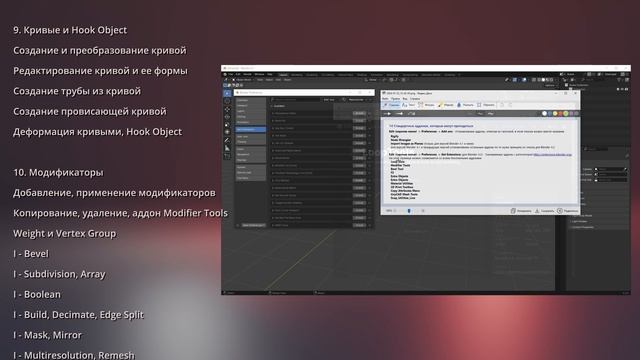
Task: Select the Measure tool in Blender toolbar
Action: [x=227, y=148]
